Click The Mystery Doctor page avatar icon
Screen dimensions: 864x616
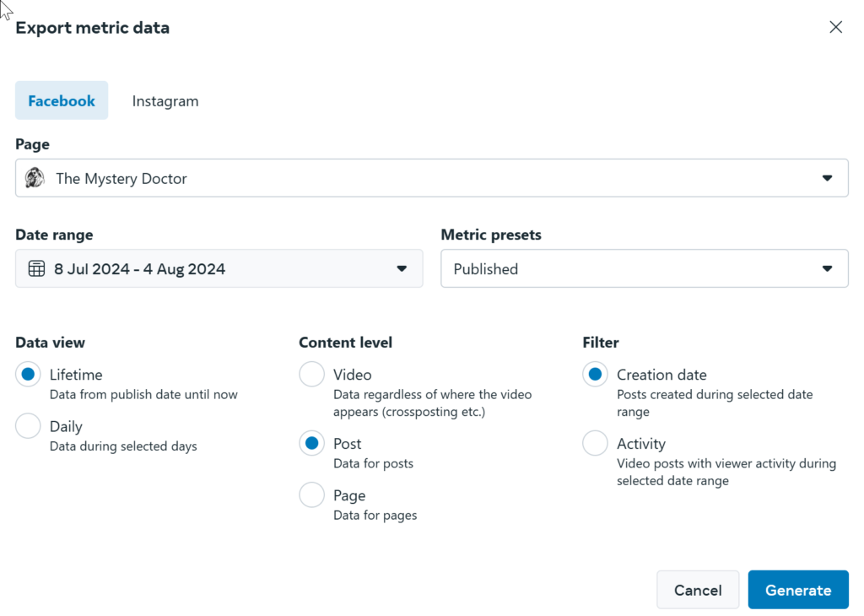point(35,178)
